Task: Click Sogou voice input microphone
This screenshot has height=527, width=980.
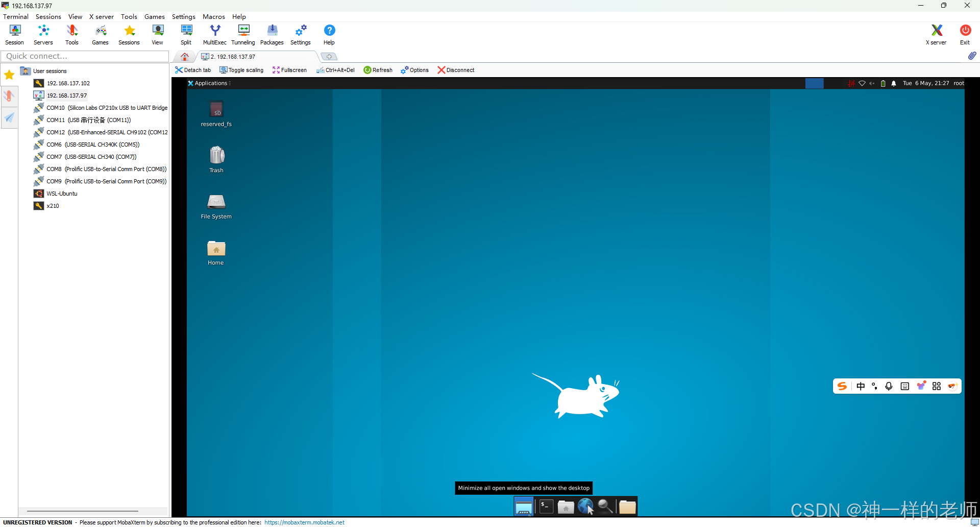Action: 889,386
